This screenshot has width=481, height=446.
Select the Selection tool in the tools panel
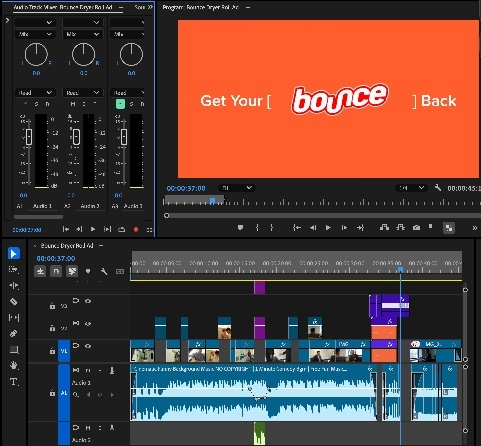14,254
